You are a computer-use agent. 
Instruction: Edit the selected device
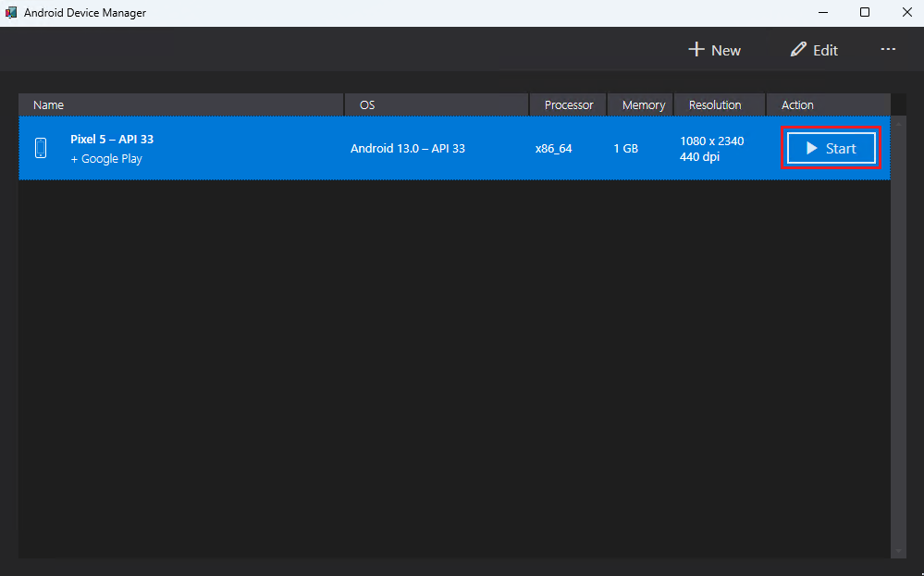[x=814, y=50]
